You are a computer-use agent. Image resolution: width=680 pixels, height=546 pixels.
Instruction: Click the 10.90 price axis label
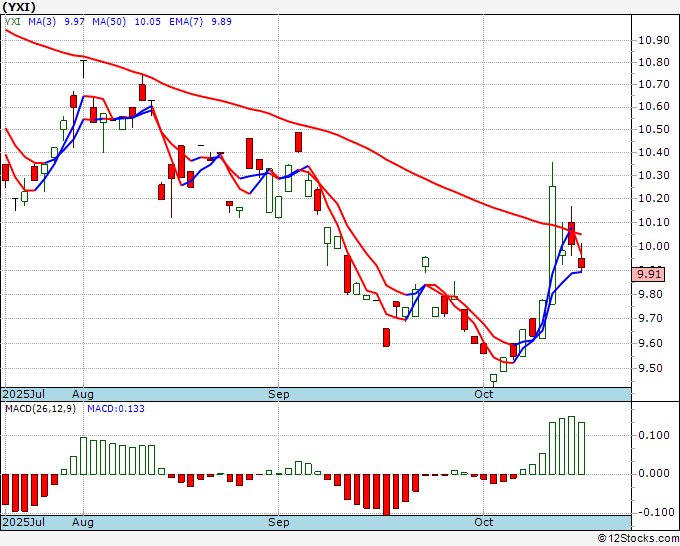point(654,41)
